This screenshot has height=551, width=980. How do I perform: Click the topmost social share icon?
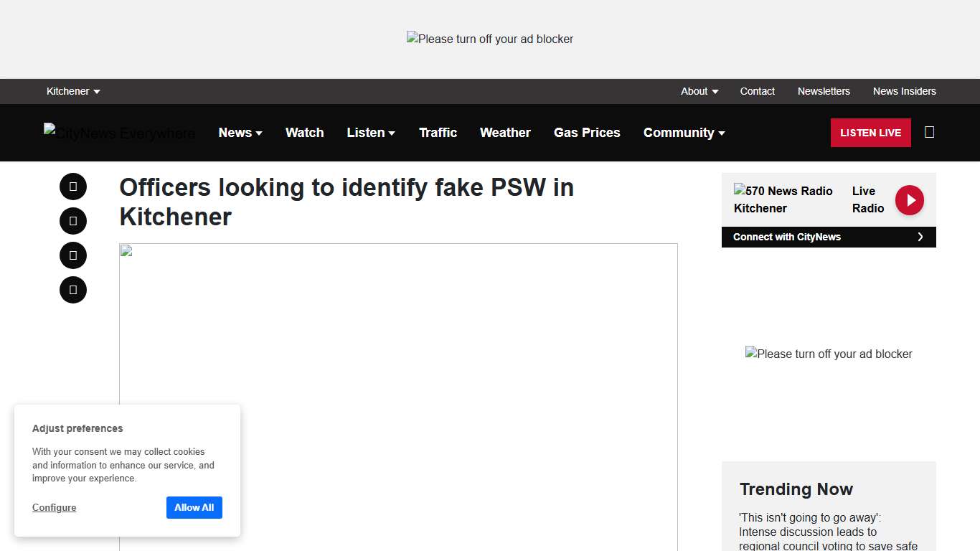tap(72, 186)
